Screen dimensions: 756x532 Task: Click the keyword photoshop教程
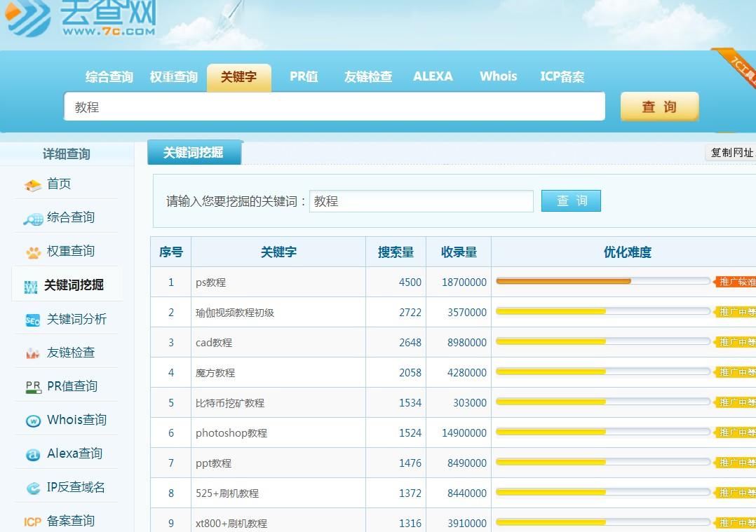(x=231, y=433)
